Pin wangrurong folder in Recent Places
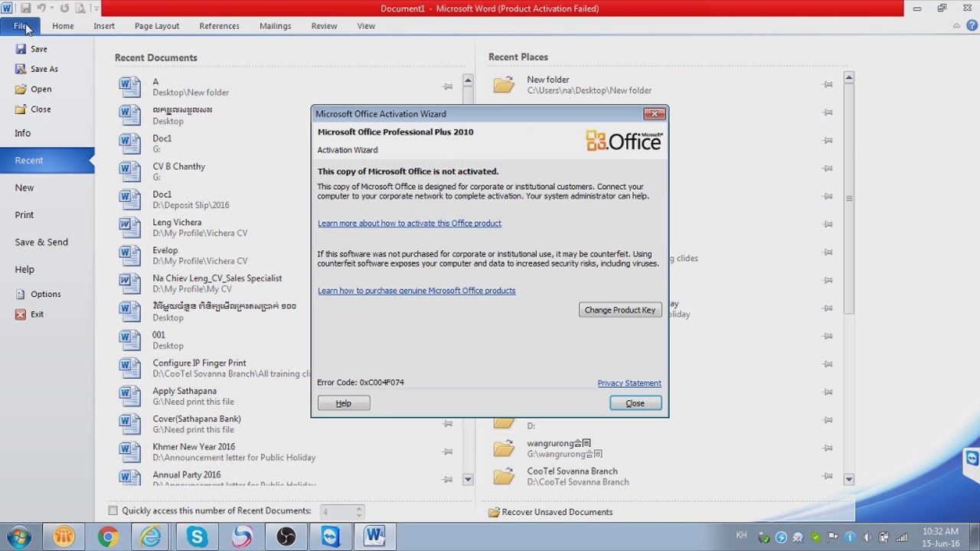 point(828,448)
